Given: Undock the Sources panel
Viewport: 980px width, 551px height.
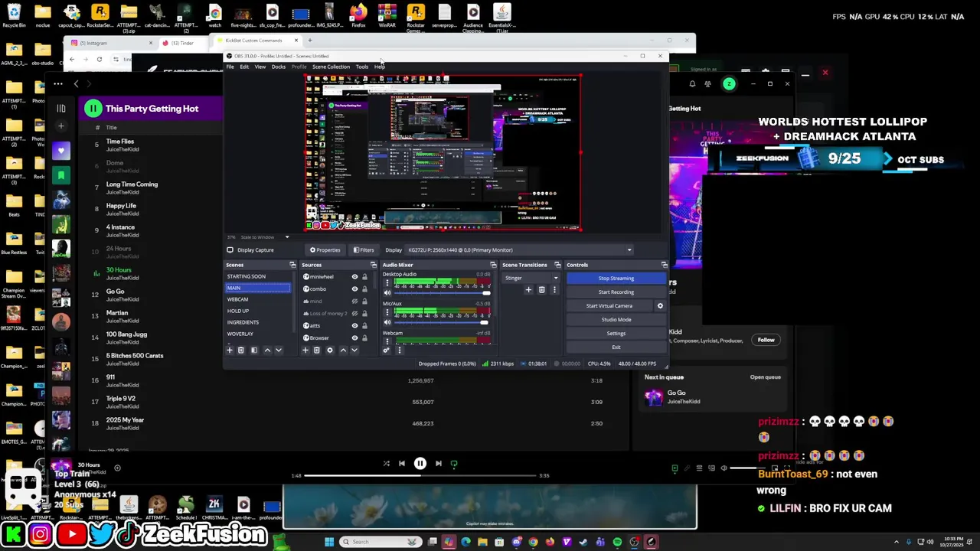Looking at the screenshot, I should click(374, 265).
